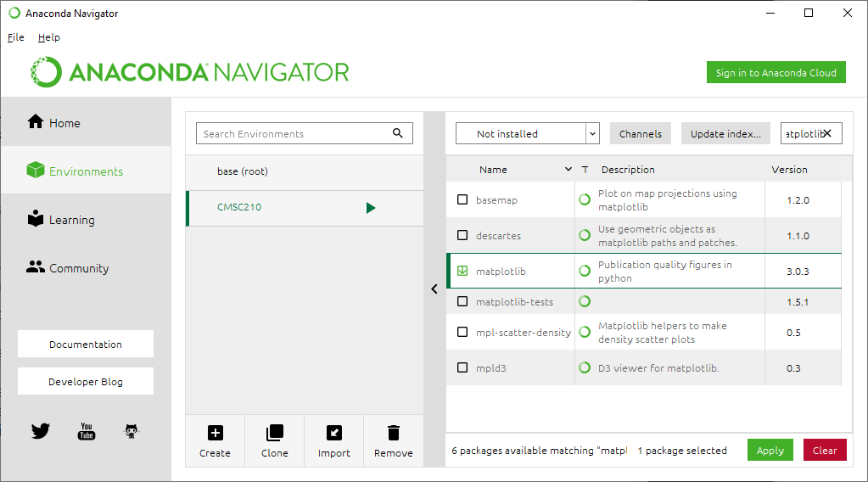Click the matplotlib-tests package type circle icon
The width and height of the screenshot is (868, 482).
pyautogui.click(x=585, y=301)
